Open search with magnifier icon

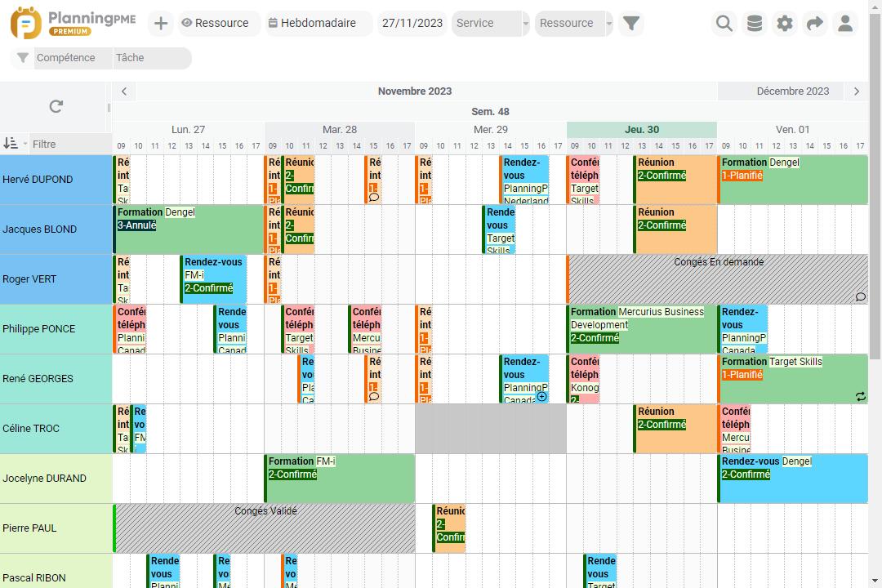[724, 23]
